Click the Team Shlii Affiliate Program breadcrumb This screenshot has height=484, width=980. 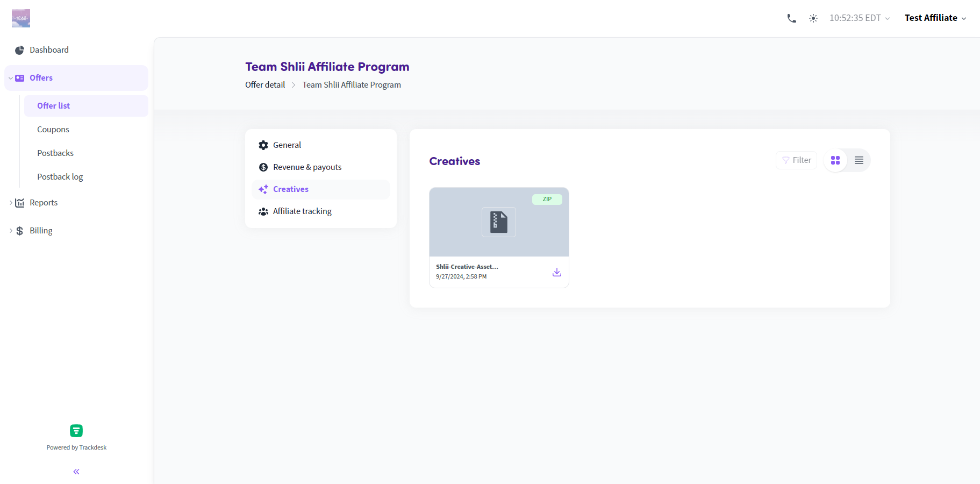(352, 85)
